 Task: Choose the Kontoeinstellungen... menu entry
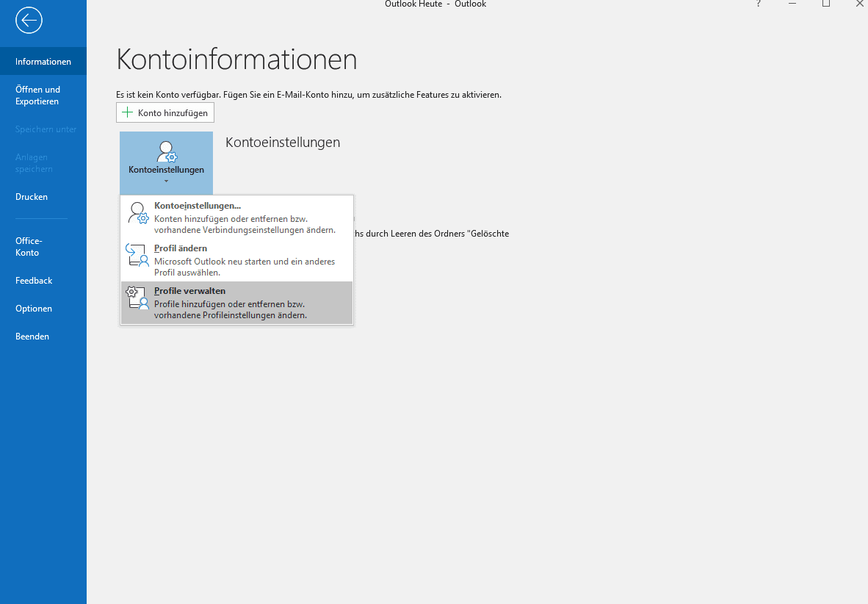tap(237, 217)
